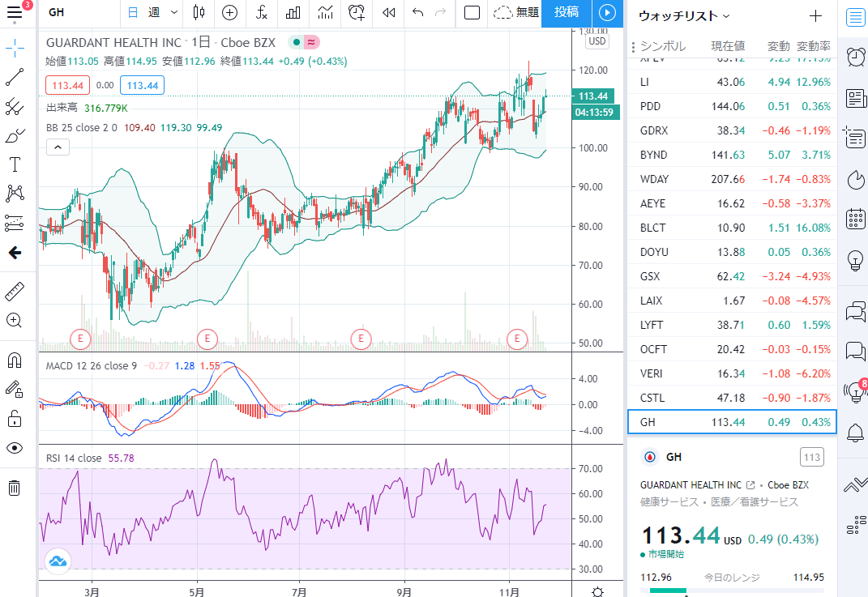Viewport: 868px width, 597px height.
Task: Select LYFT row in the watchlist
Action: [x=732, y=325]
